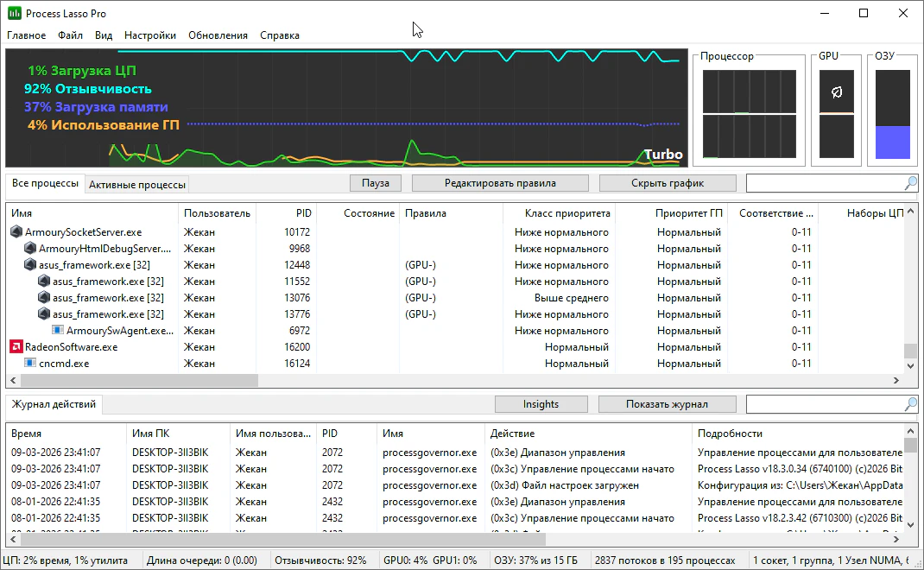Open the Insights button
Viewport: 924px width, 570px height.
click(541, 404)
